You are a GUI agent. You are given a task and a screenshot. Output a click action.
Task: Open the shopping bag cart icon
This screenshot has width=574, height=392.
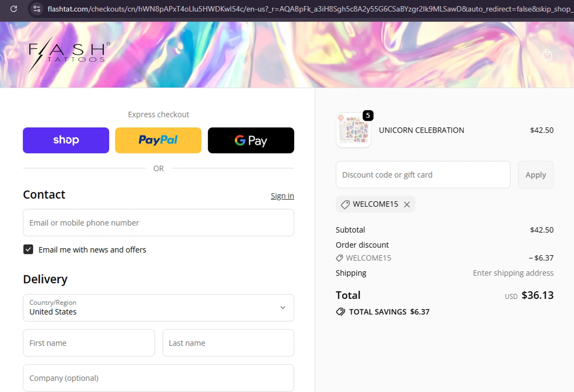(547, 55)
